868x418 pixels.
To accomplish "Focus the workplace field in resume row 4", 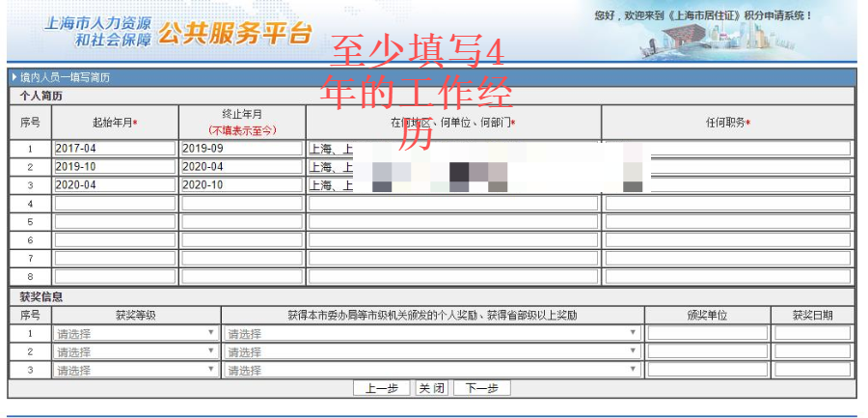I will [x=453, y=204].
